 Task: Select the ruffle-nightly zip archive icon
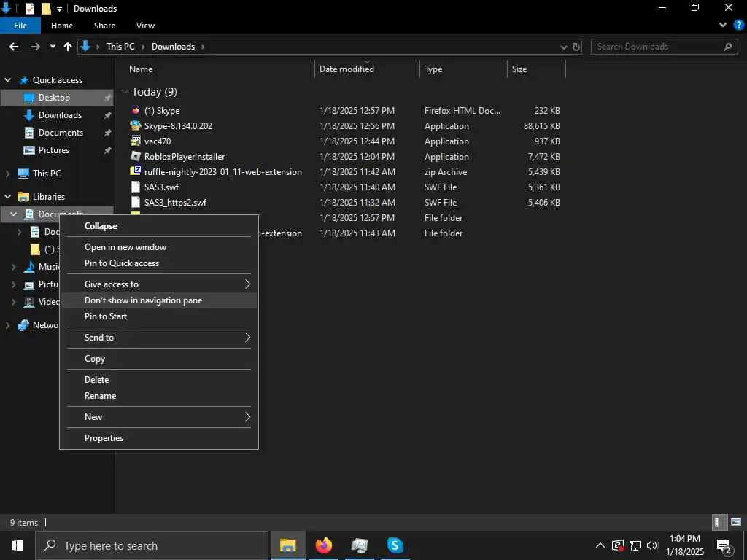click(136, 171)
